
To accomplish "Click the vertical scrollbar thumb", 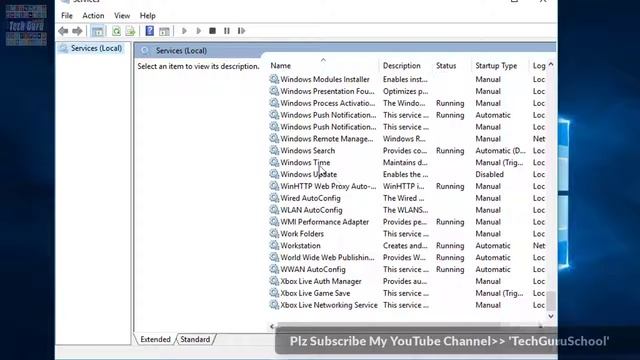I will click(x=551, y=301).
